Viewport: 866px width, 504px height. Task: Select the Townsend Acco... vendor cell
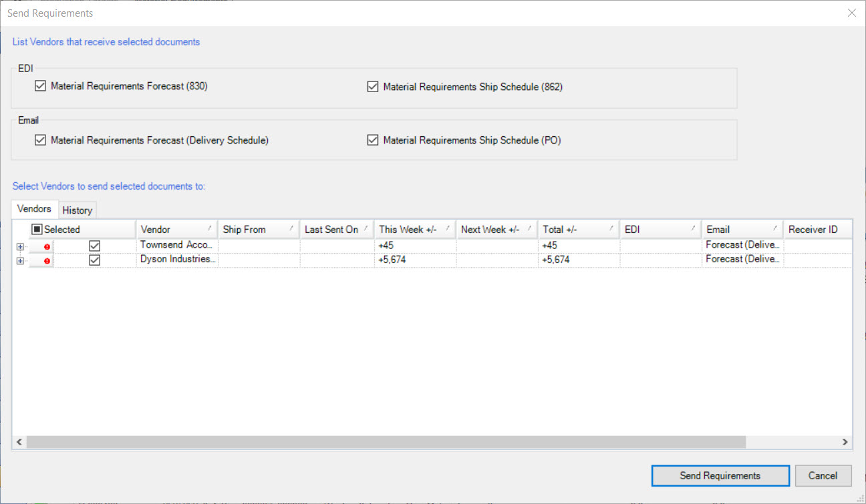177,246
